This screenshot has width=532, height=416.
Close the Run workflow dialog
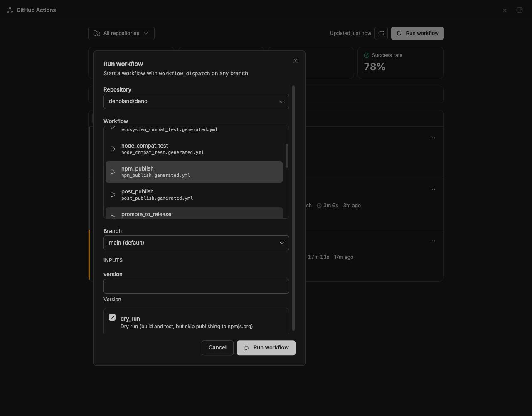click(x=296, y=61)
